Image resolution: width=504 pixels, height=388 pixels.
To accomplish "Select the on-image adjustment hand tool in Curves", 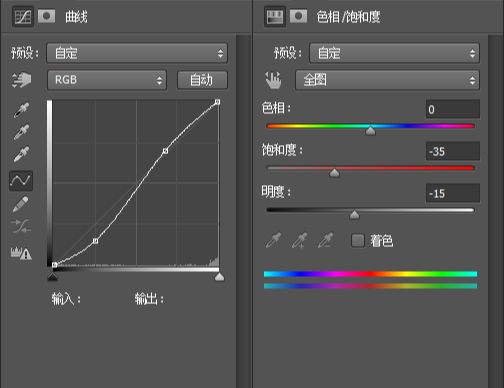I will tap(21, 80).
